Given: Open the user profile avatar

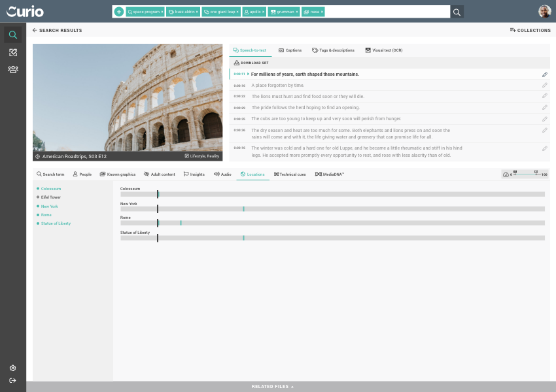Looking at the screenshot, I should coord(544,12).
